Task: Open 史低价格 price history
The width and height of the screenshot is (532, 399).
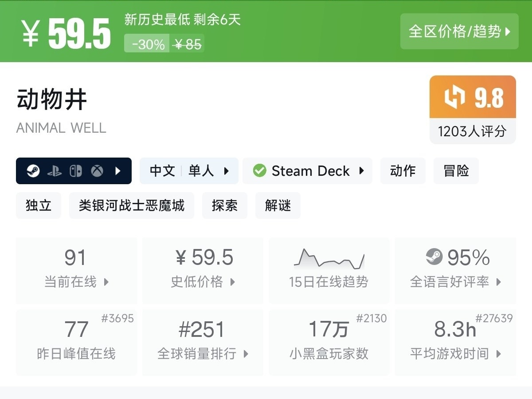Action: (203, 270)
